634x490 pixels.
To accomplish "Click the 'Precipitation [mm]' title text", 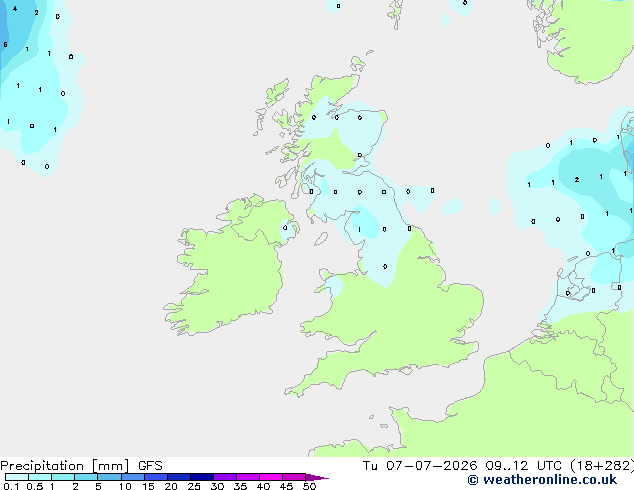I will pyautogui.click(x=65, y=466).
